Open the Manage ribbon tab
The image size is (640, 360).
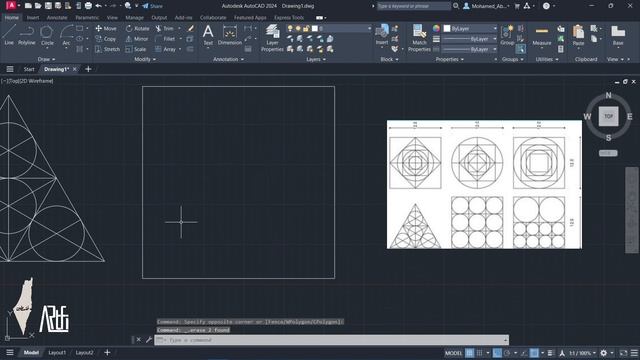pyautogui.click(x=134, y=18)
